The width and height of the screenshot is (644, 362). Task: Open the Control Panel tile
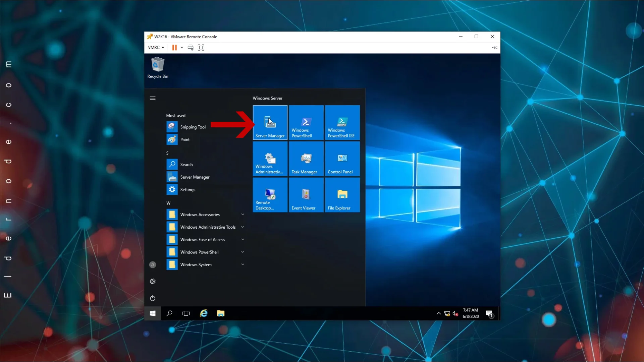pos(342,159)
